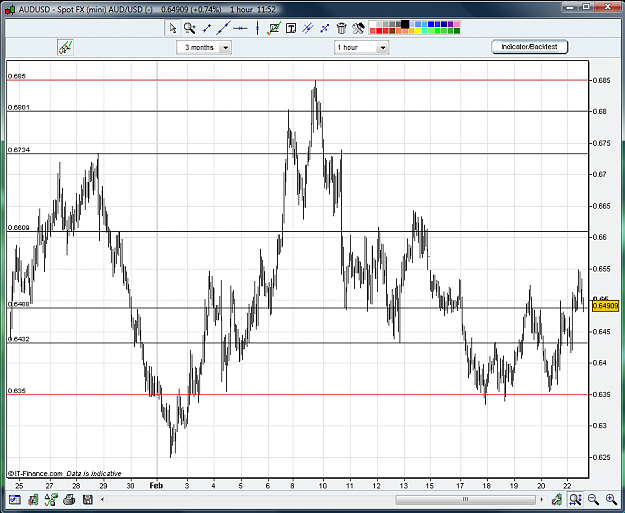Pick the purple color swatch
This screenshot has height=513, width=625.
click(450, 25)
